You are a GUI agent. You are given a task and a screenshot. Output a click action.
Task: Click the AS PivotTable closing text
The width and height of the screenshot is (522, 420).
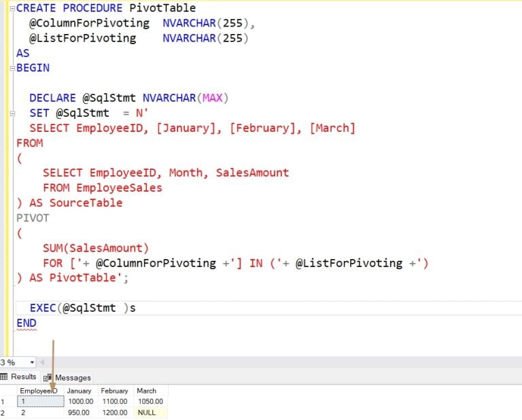click(x=73, y=278)
